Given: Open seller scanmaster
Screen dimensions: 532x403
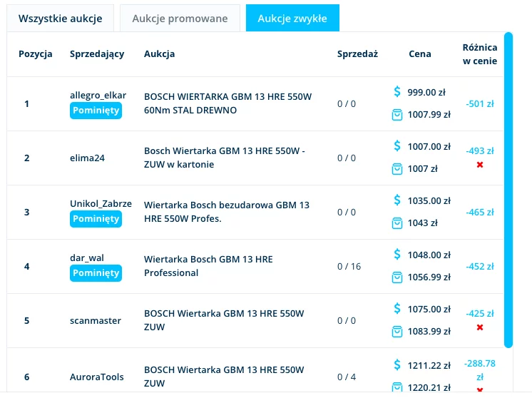Looking at the screenshot, I should point(96,320).
